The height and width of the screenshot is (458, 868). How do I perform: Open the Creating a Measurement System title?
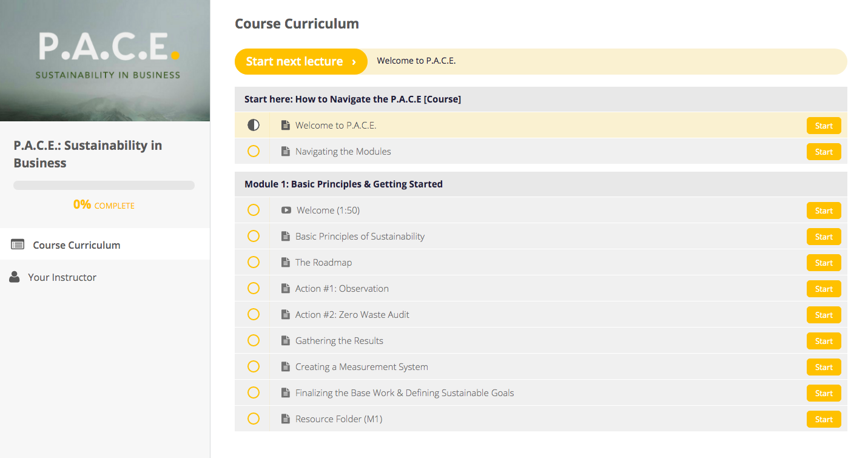tap(362, 367)
